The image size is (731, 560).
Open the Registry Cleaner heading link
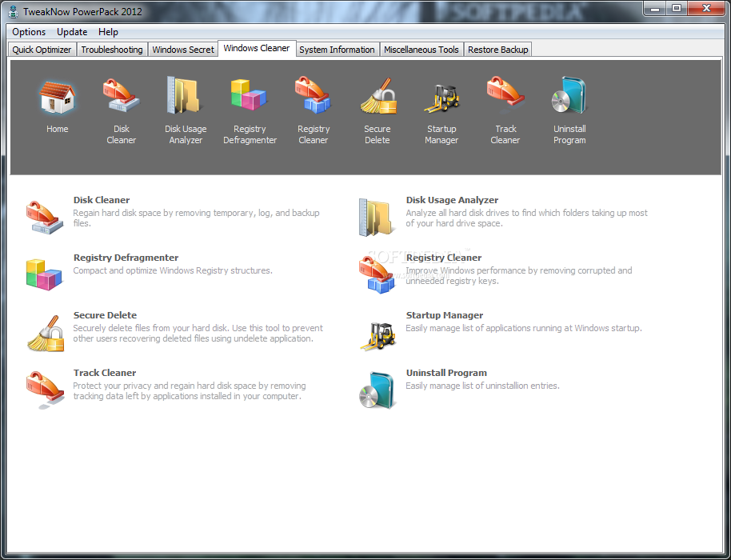443,258
